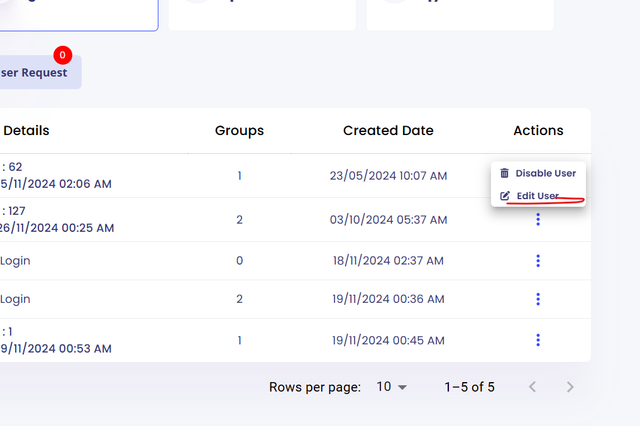This screenshot has width=640, height=426.
Task: Click the pencil icon beside Edit User
Action: [504, 195]
